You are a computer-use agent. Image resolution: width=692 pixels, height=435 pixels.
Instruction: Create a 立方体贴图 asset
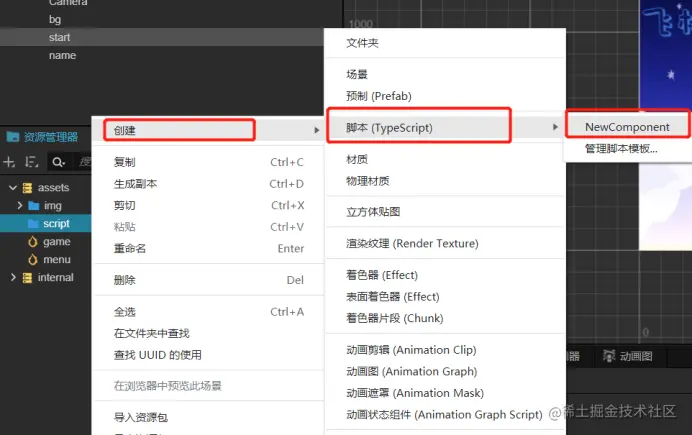pyautogui.click(x=446, y=212)
